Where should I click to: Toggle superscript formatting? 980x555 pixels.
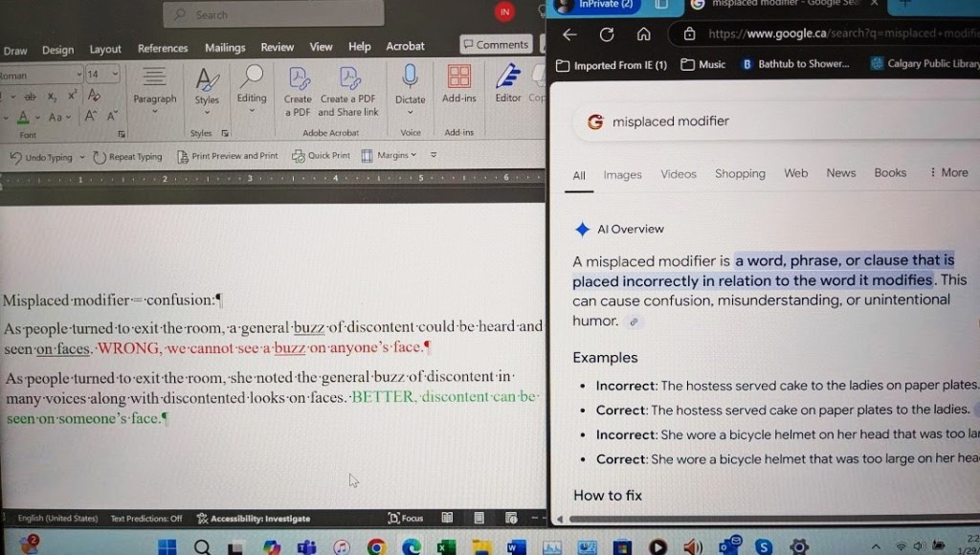tap(73, 96)
